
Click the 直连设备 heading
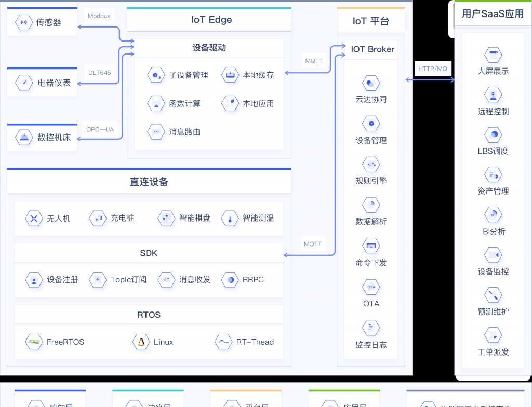pyautogui.click(x=149, y=182)
